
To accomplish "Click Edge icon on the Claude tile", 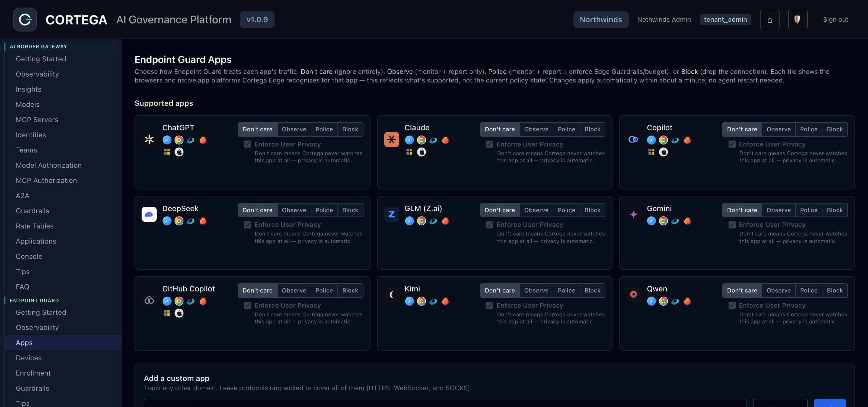I will [433, 140].
